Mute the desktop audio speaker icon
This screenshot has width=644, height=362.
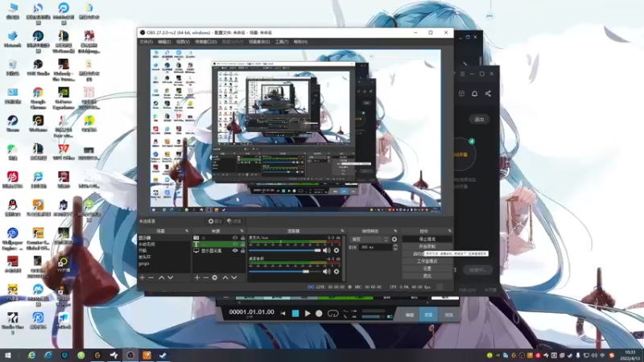pyautogui.click(x=327, y=271)
